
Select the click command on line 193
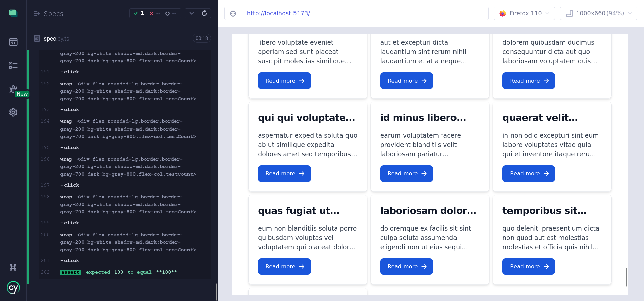click(125, 109)
